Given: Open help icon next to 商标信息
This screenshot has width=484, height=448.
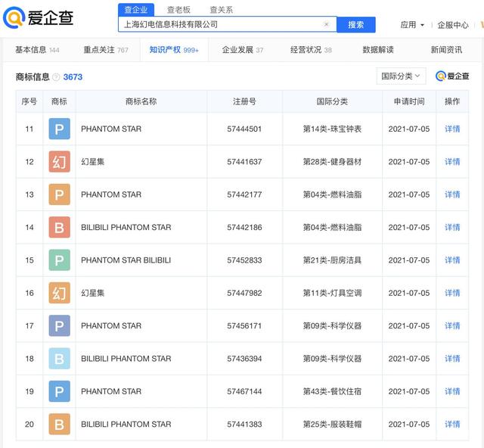Looking at the screenshot, I should click(x=56, y=77).
